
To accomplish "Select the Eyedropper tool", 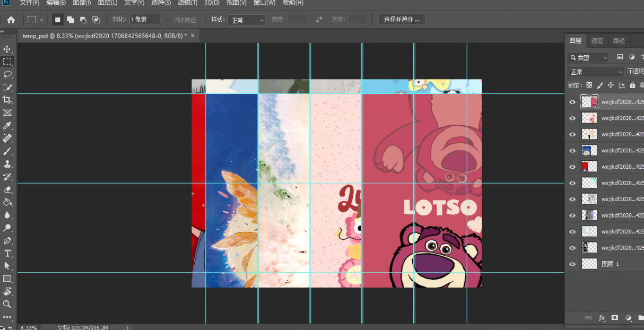I will 7,126.
